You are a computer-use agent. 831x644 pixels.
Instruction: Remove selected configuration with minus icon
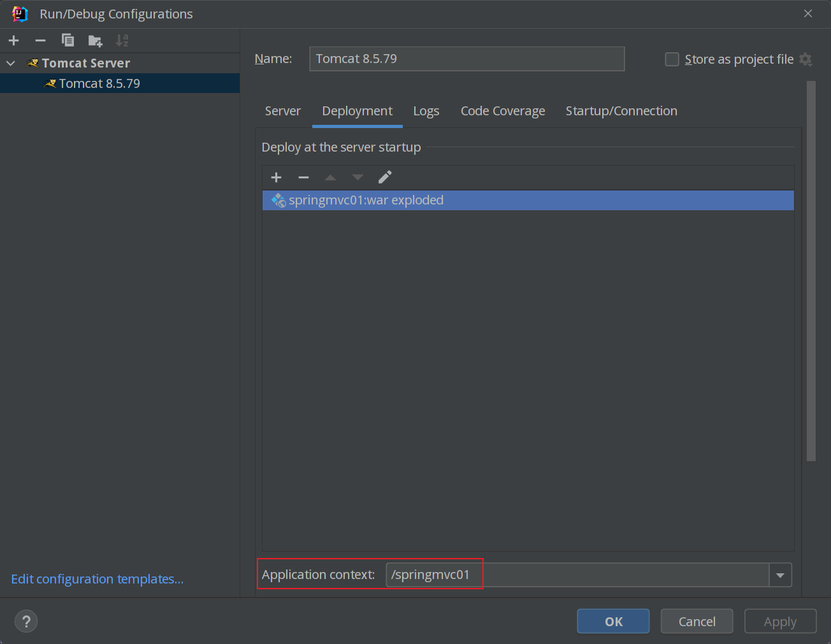pos(41,41)
